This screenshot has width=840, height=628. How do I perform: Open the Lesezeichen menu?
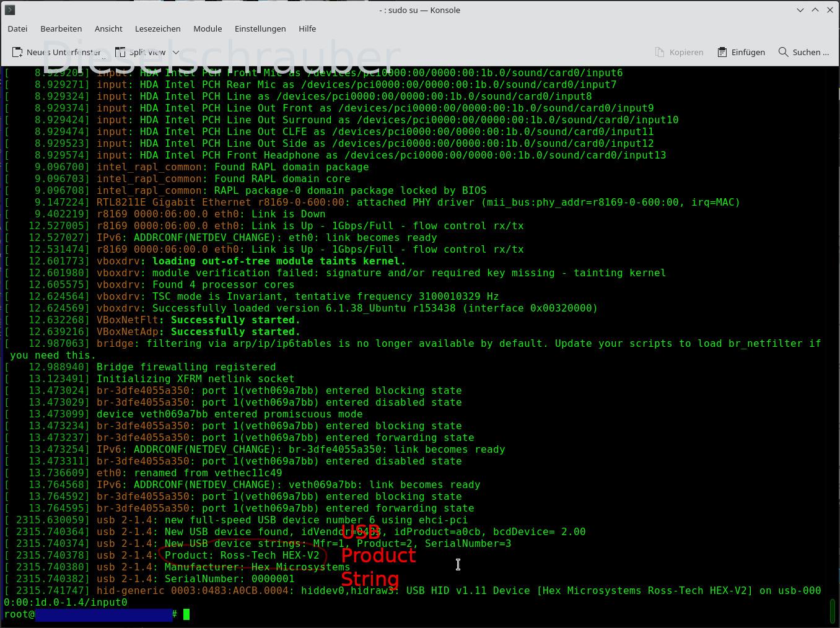[x=157, y=28]
